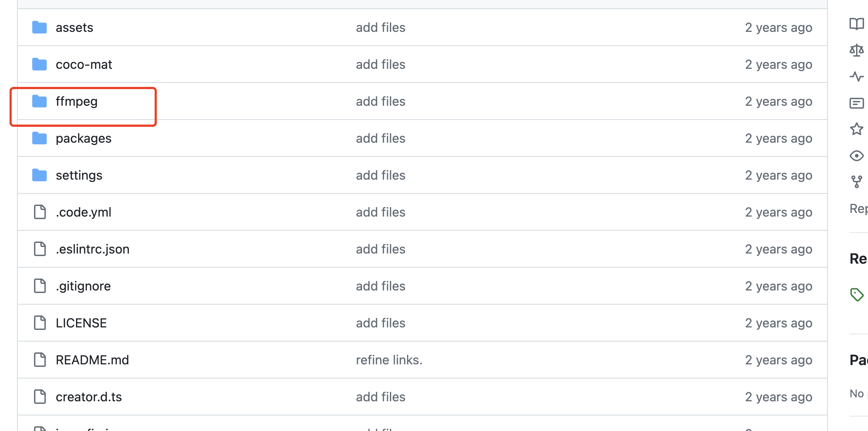
Task: Open README.md file
Action: [92, 360]
